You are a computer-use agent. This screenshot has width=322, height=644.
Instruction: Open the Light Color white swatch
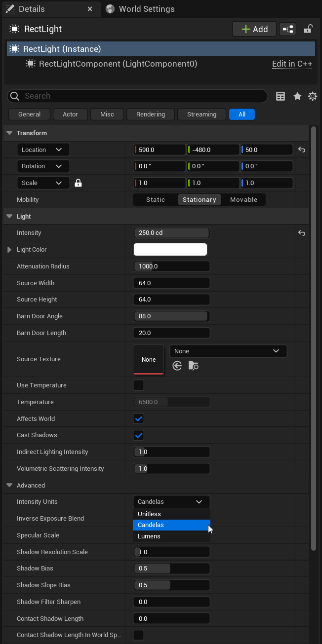pyautogui.click(x=170, y=250)
